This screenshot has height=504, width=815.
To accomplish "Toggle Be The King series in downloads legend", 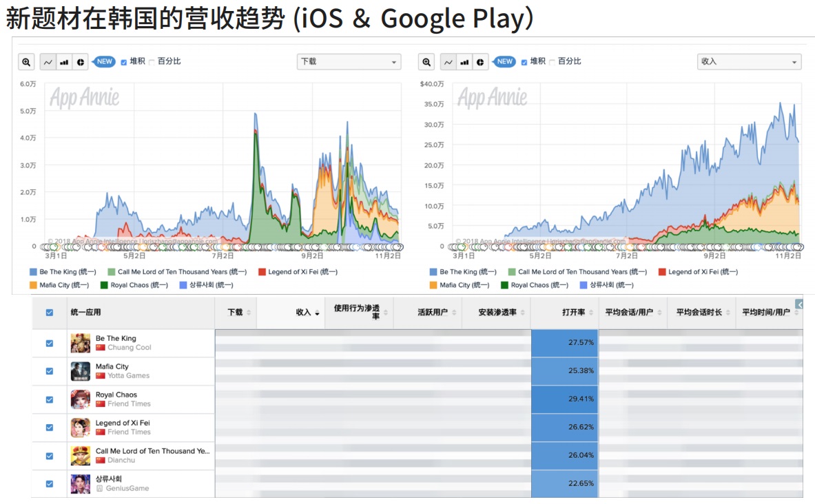I will [x=63, y=272].
